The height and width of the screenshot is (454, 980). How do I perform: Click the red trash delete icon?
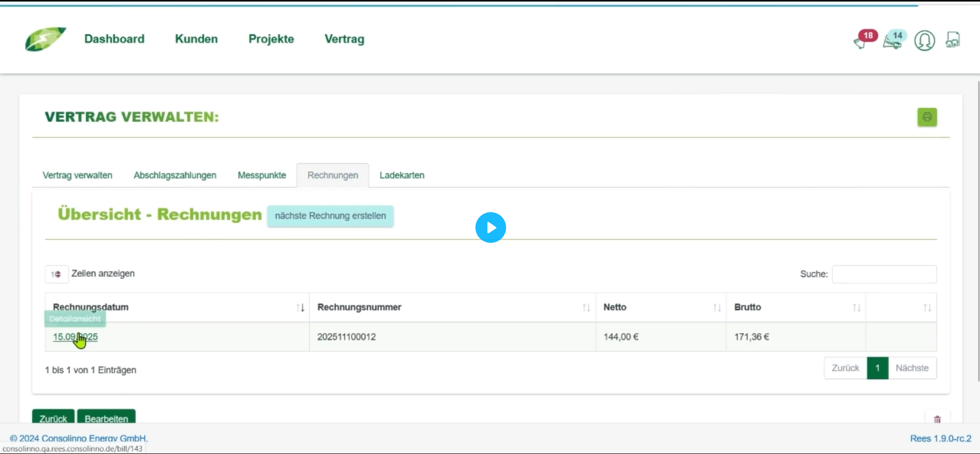[x=937, y=419]
